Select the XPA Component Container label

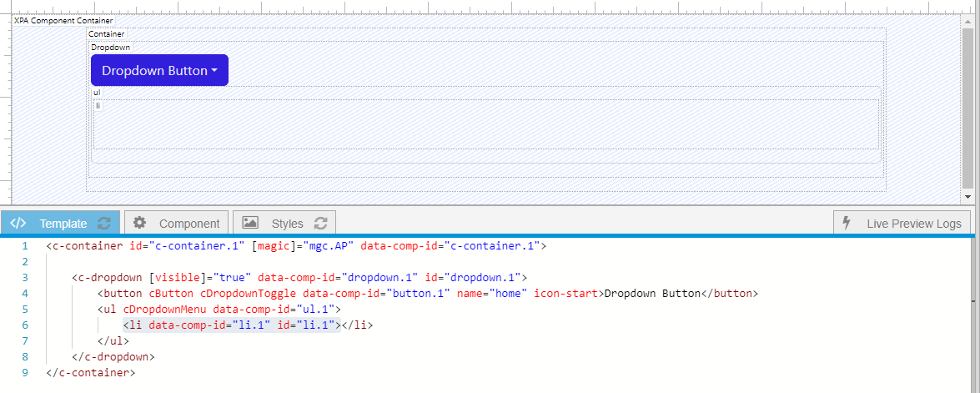click(x=63, y=21)
